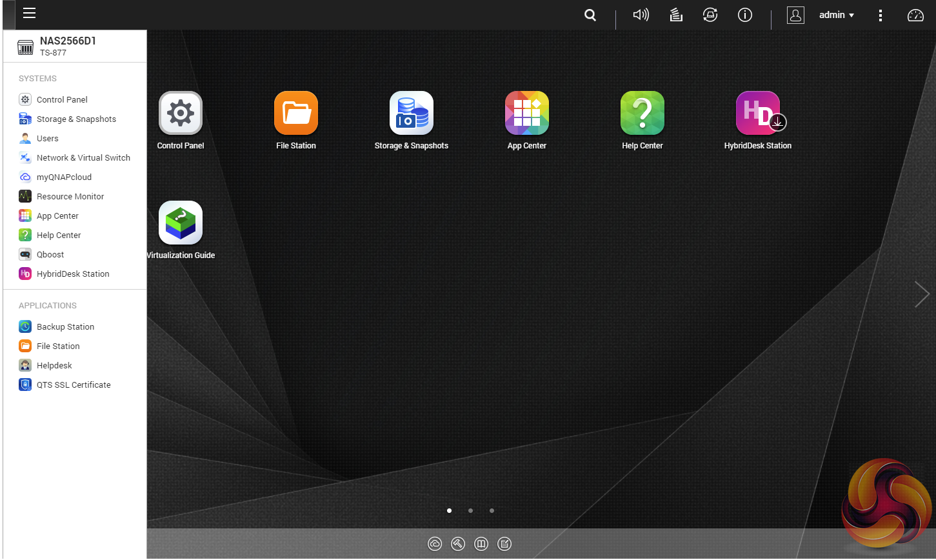Open the Storage & Snapshots desktop icon
Viewport: 936px width, 560px height.
pyautogui.click(x=412, y=113)
